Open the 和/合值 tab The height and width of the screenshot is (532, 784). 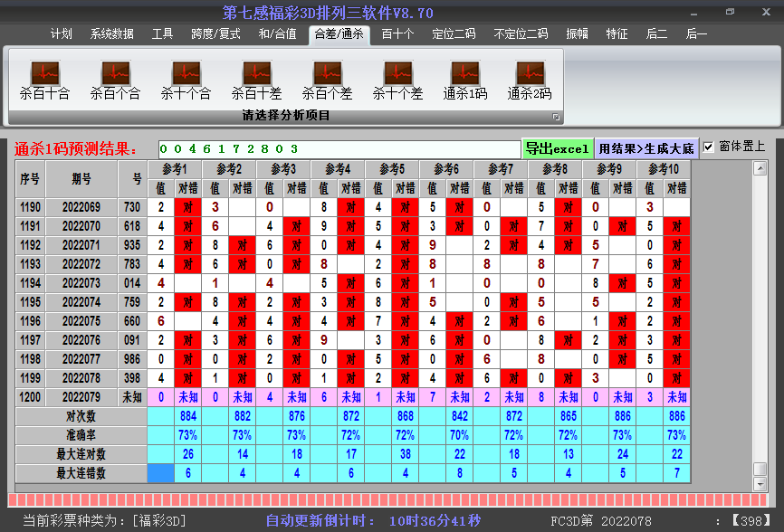(x=278, y=33)
